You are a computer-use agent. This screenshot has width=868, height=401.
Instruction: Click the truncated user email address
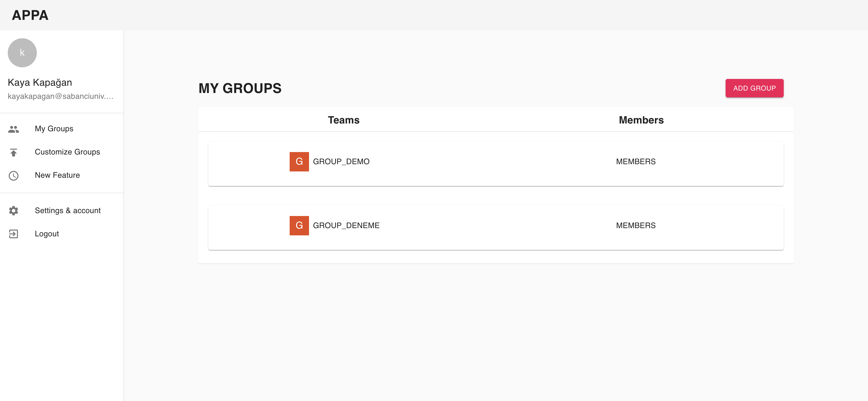(x=61, y=96)
